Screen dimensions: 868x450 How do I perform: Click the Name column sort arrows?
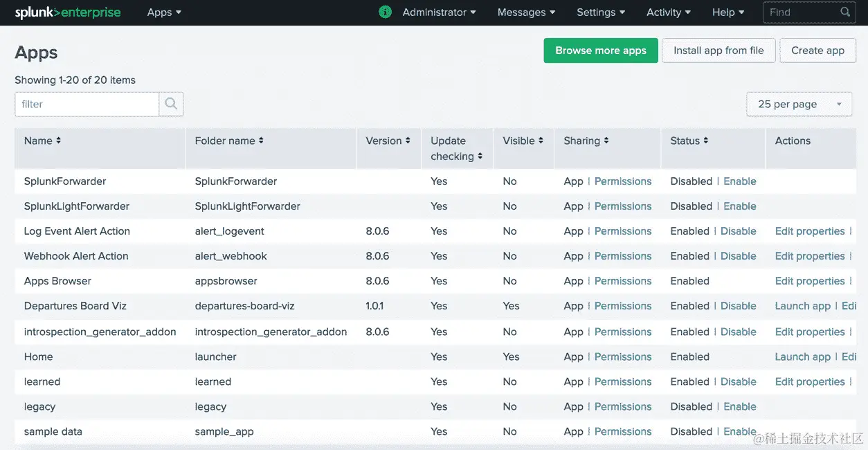[58, 141]
